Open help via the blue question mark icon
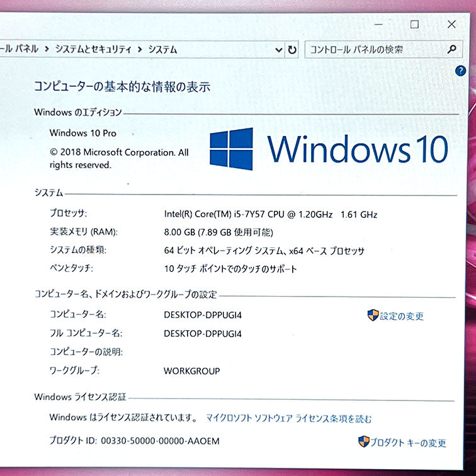This screenshot has width=476, height=476. [460, 71]
